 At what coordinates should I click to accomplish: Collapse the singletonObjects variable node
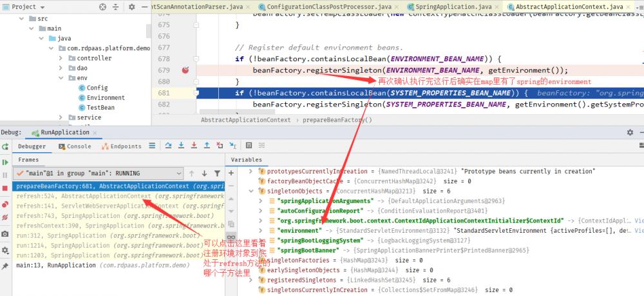[251, 191]
